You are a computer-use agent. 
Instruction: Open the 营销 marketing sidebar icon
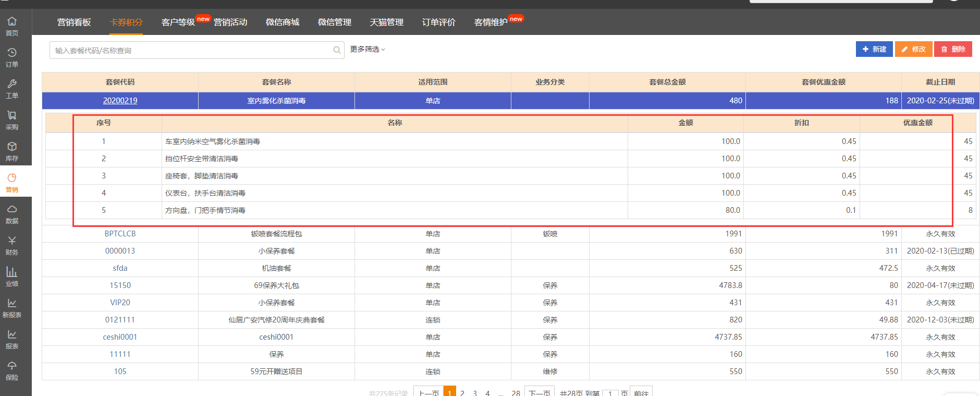pyautogui.click(x=12, y=182)
